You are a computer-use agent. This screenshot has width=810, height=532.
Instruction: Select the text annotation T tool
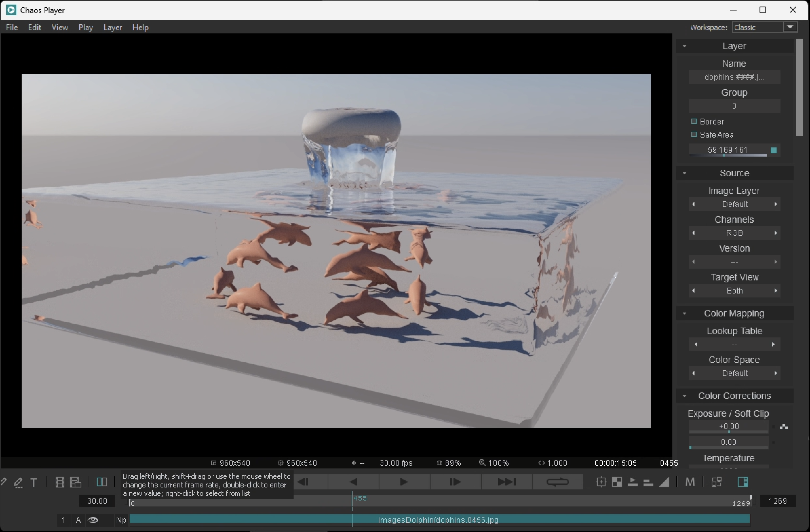coord(34,482)
